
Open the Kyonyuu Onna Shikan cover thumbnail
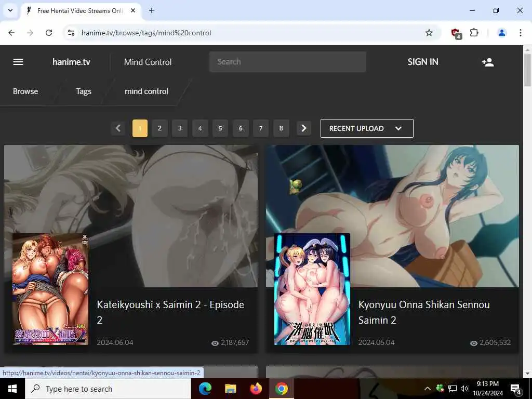point(312,289)
